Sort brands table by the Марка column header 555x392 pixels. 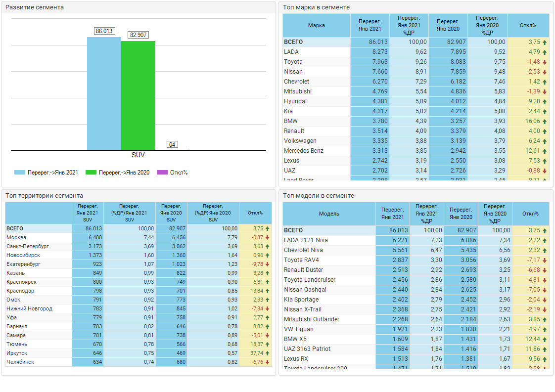click(x=317, y=25)
